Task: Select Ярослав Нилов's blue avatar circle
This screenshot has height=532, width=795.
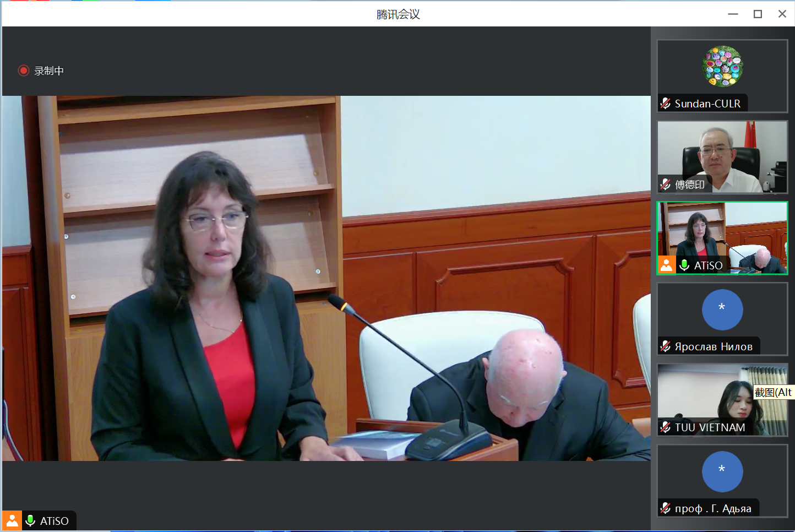Action: [x=722, y=310]
